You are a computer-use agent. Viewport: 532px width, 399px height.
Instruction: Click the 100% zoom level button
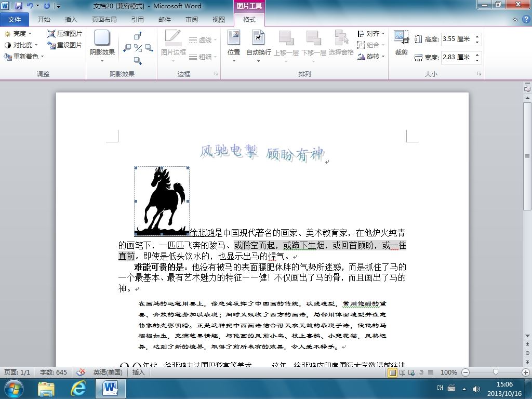click(448, 373)
